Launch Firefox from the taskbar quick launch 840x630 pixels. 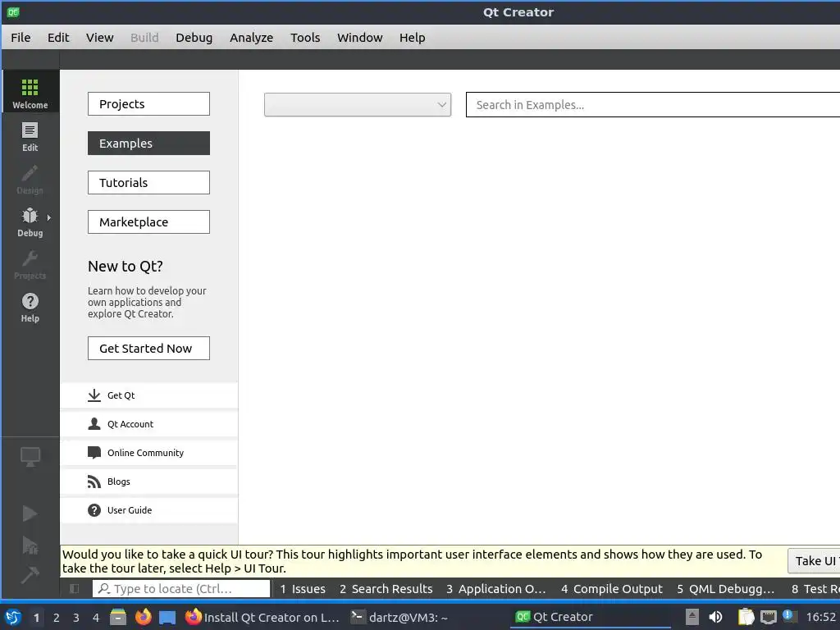[143, 617]
